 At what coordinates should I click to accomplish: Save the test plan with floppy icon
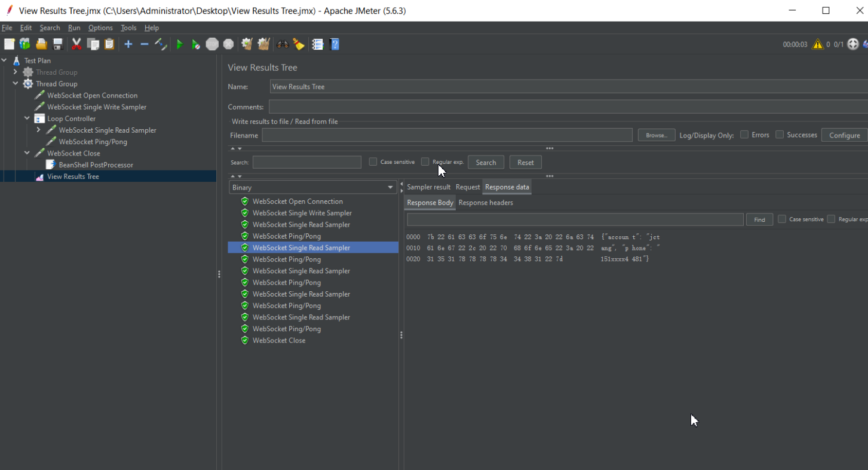coord(58,44)
